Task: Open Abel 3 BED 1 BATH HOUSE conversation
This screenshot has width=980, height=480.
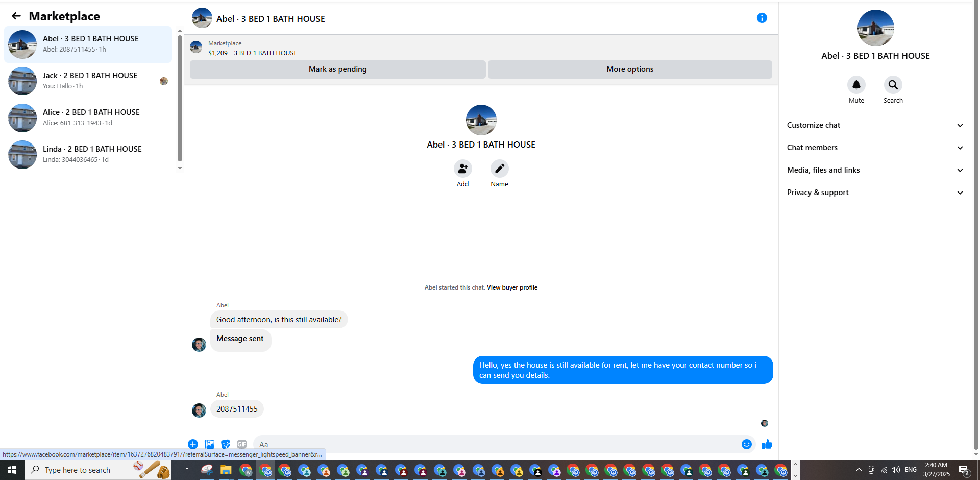Action: tap(88, 44)
